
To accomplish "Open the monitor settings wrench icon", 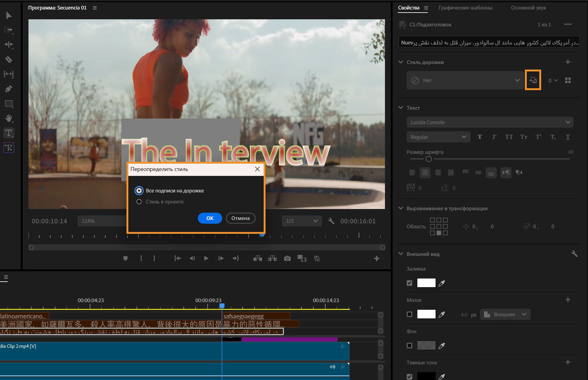I will [x=331, y=221].
